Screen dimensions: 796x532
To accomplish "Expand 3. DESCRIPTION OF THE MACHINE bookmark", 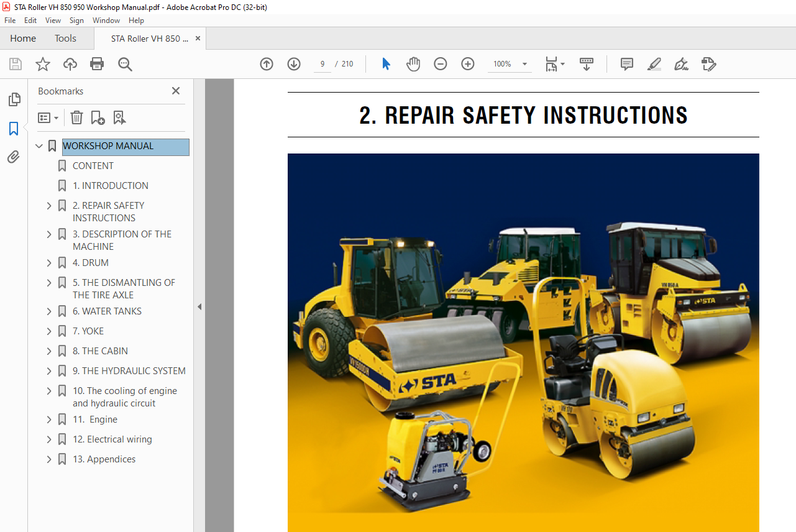I will [x=49, y=234].
